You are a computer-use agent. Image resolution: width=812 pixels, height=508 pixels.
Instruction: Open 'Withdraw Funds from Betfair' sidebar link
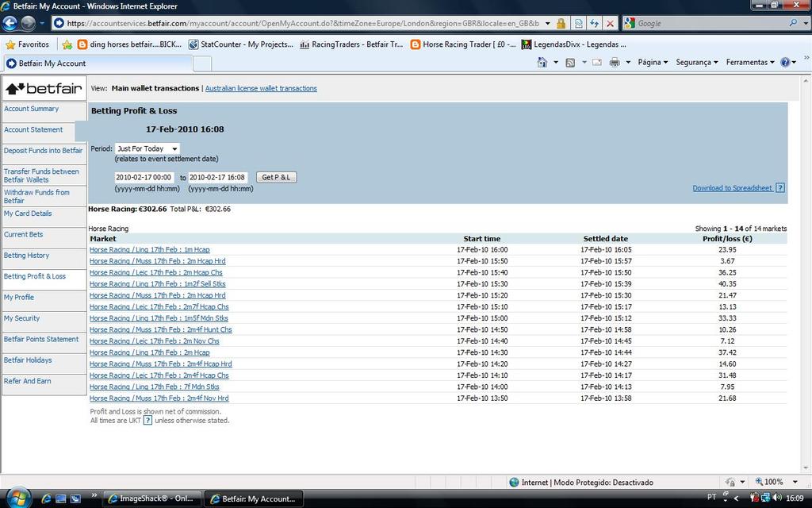(x=36, y=197)
